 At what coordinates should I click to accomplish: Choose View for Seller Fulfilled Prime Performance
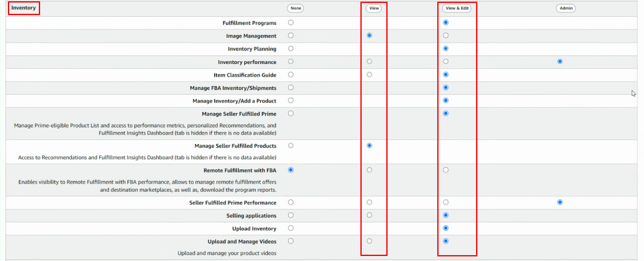click(369, 202)
